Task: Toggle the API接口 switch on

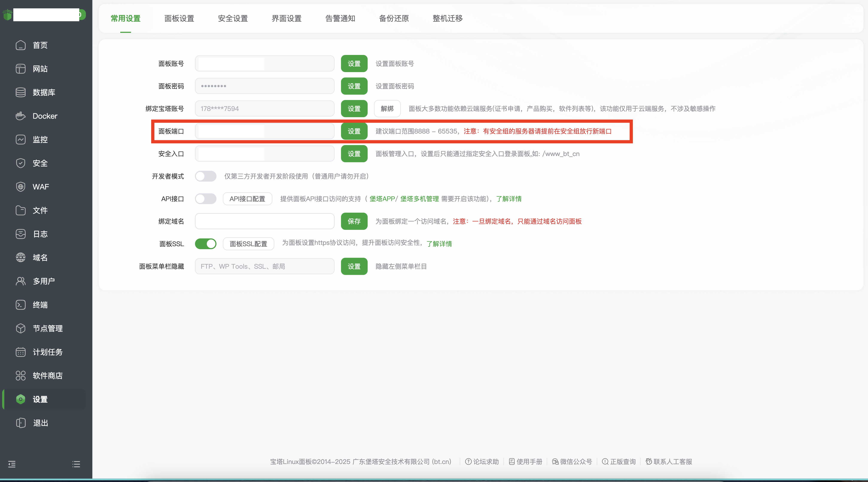Action: coord(206,199)
